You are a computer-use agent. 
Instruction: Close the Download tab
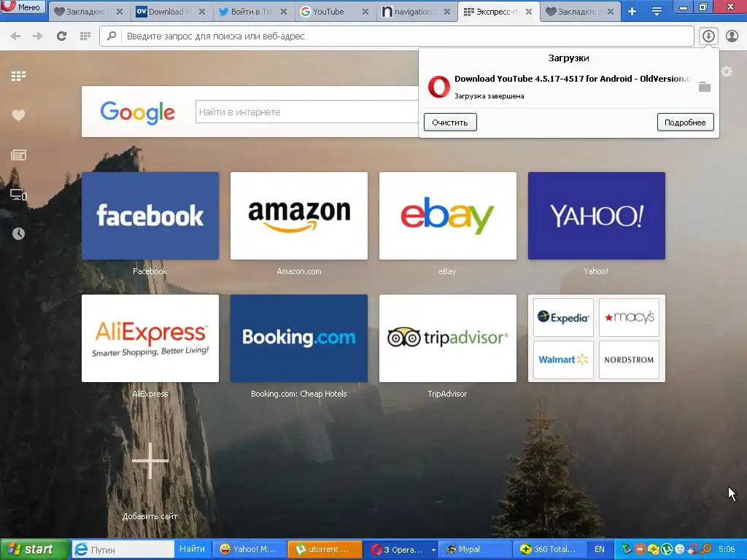(202, 12)
